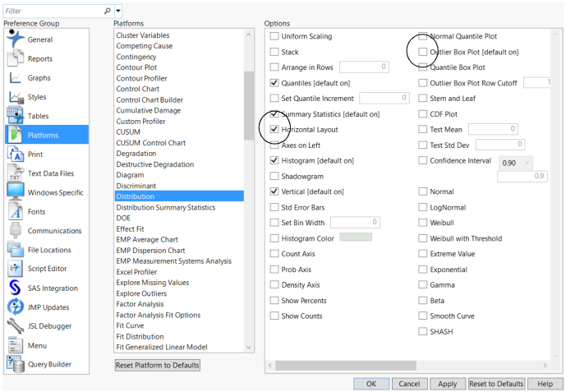Check the Normal Quantile Plot option
This screenshot has width=566, height=392.
423,36
